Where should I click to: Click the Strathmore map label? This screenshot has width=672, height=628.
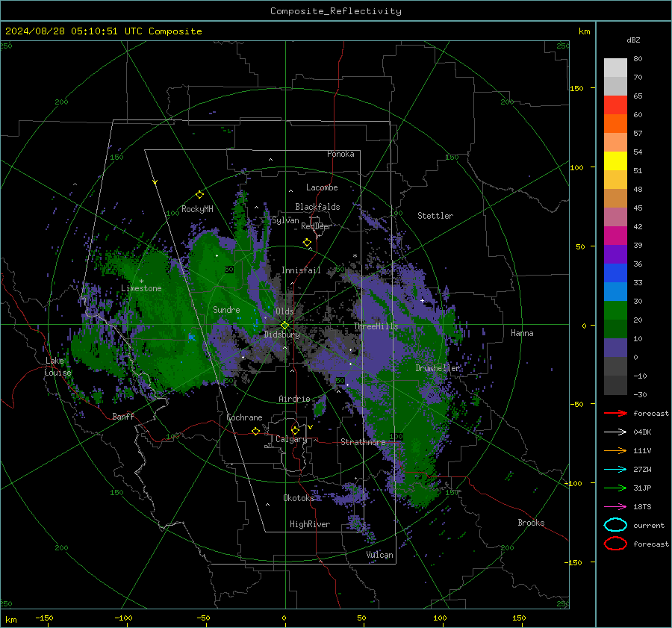(x=363, y=442)
